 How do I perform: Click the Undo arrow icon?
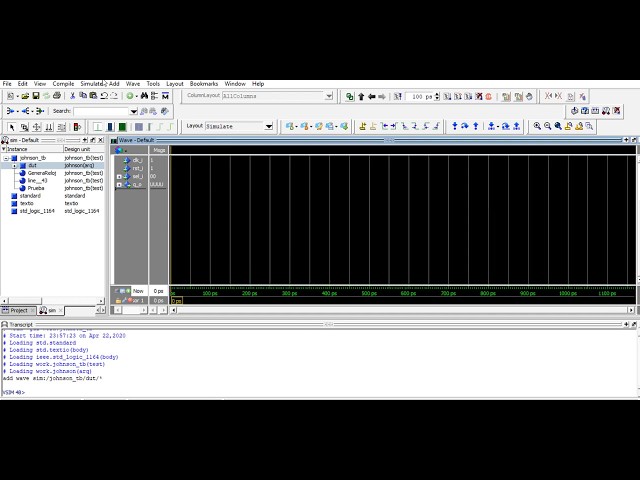point(104,96)
